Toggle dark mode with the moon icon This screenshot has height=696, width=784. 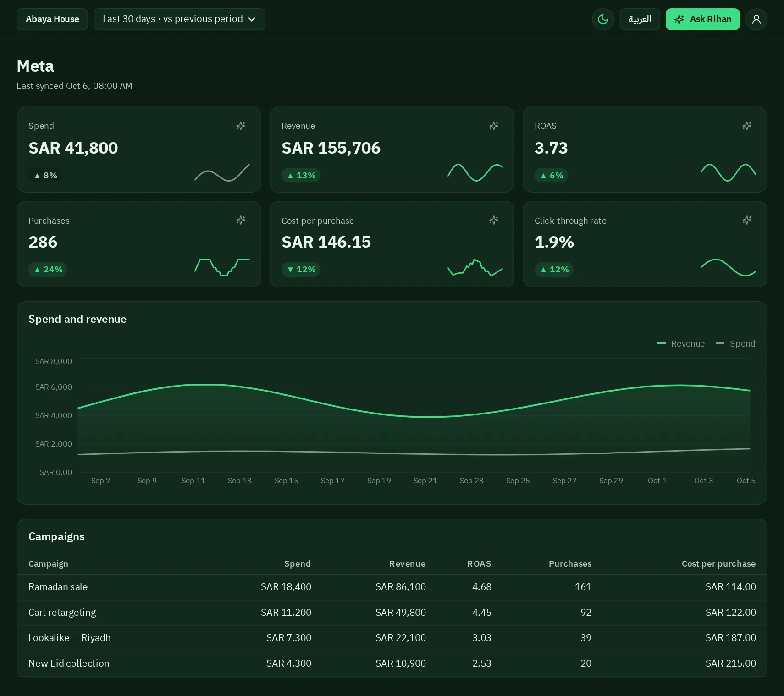603,19
